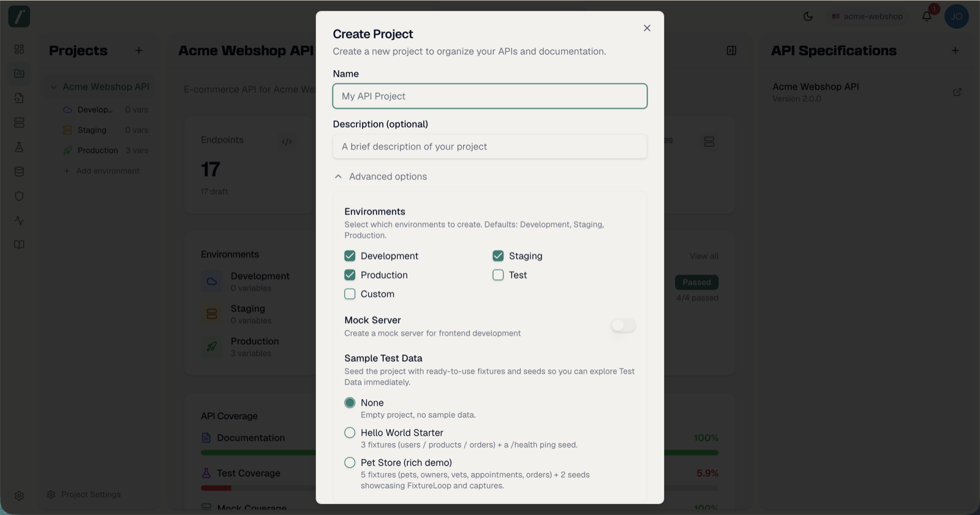Uncheck the Development environment checkbox
The image size is (980, 515).
coord(350,256)
